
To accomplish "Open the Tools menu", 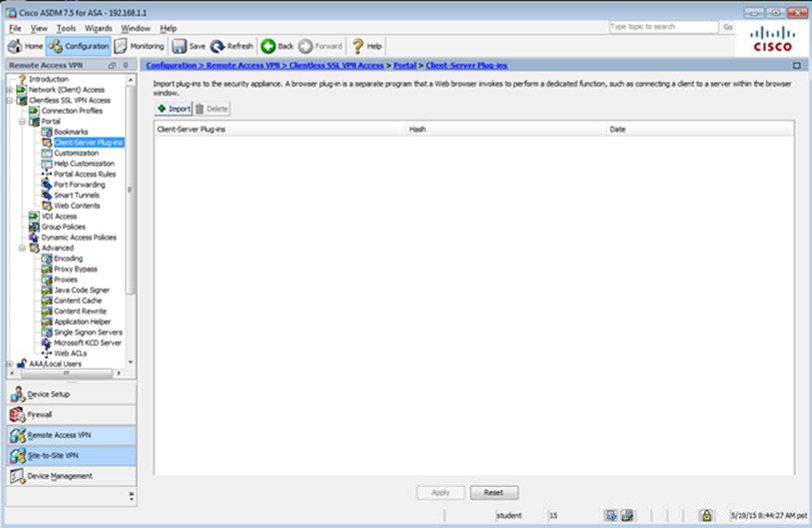I will (66, 28).
